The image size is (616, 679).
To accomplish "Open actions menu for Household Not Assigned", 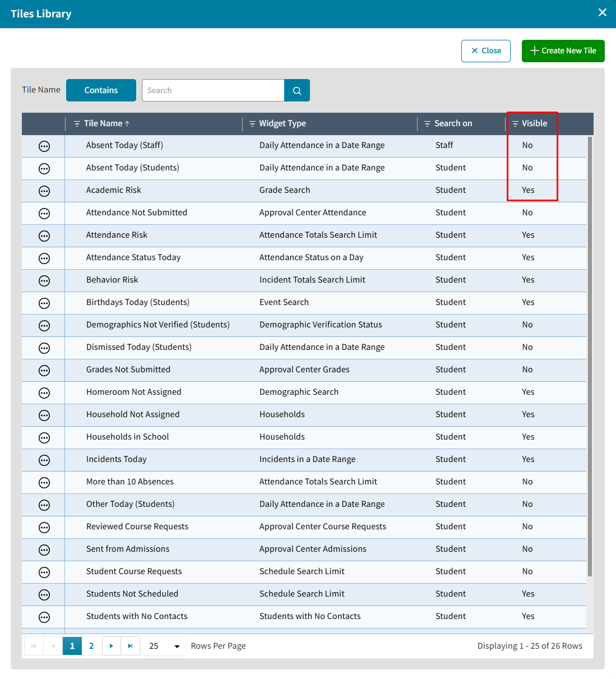I will pyautogui.click(x=44, y=415).
